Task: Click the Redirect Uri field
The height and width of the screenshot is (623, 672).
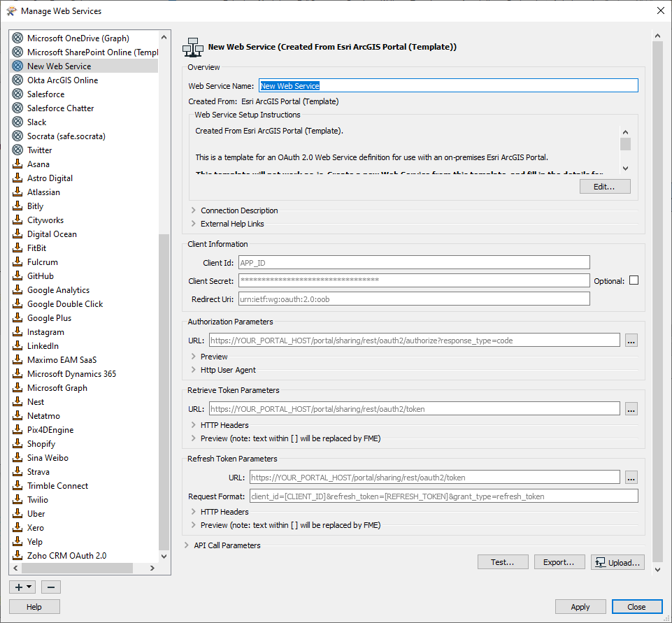Action: pyautogui.click(x=414, y=299)
